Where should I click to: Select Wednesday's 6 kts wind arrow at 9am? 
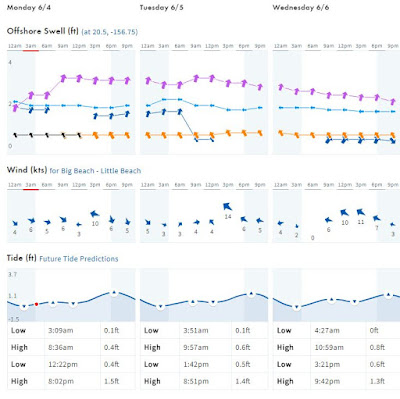point(329,220)
